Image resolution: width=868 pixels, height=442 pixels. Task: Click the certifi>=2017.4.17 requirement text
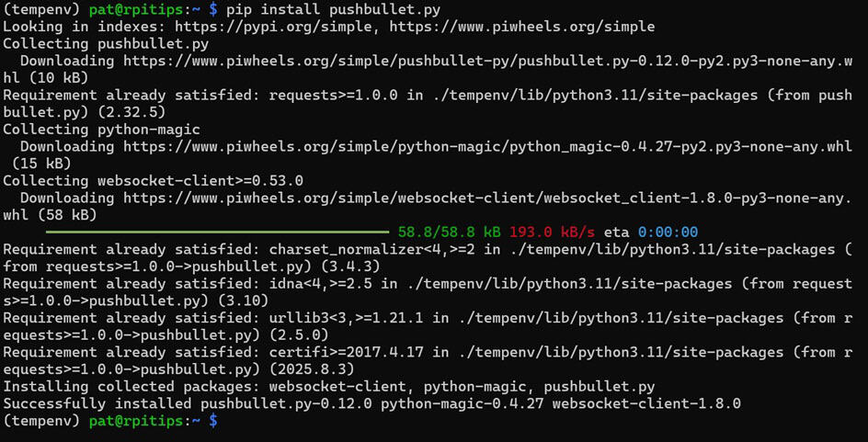click(x=342, y=352)
